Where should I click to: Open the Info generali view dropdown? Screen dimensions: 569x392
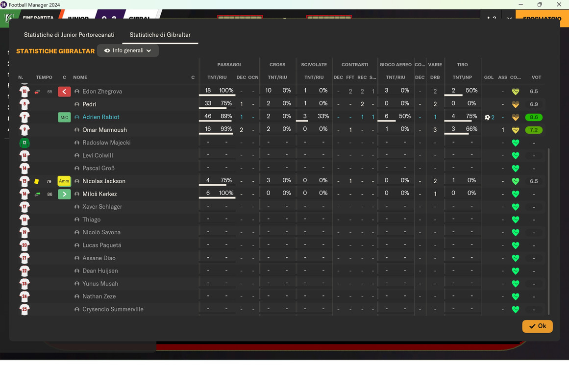128,50
